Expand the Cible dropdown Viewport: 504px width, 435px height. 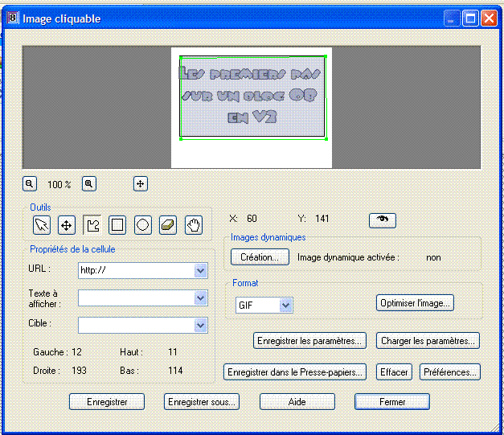pyautogui.click(x=201, y=325)
